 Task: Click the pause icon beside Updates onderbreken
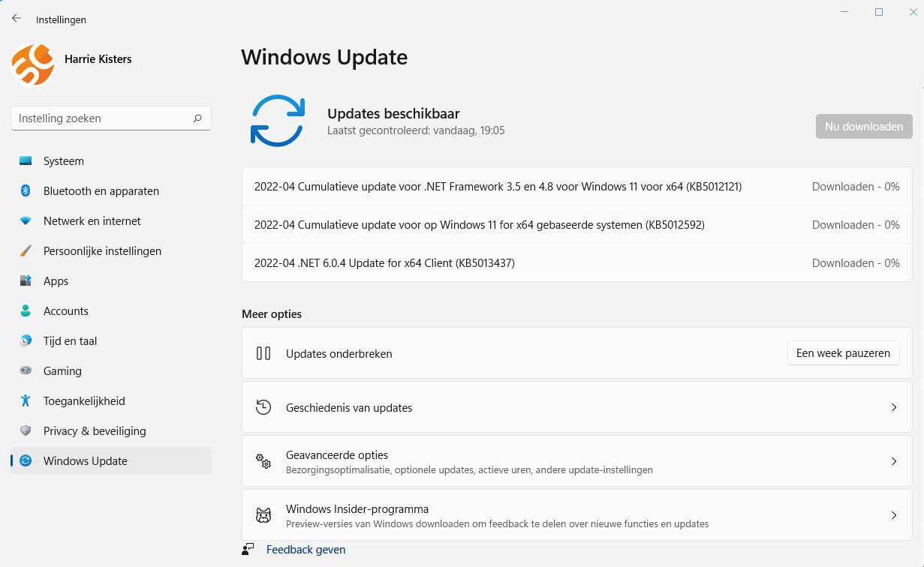click(x=263, y=353)
